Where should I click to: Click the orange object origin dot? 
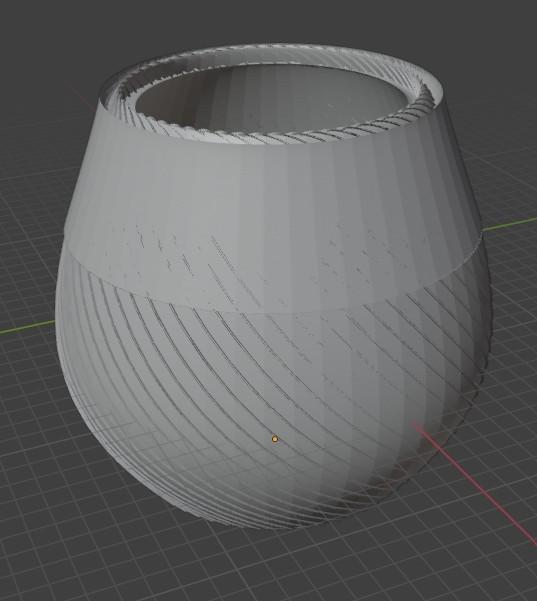coord(274,439)
